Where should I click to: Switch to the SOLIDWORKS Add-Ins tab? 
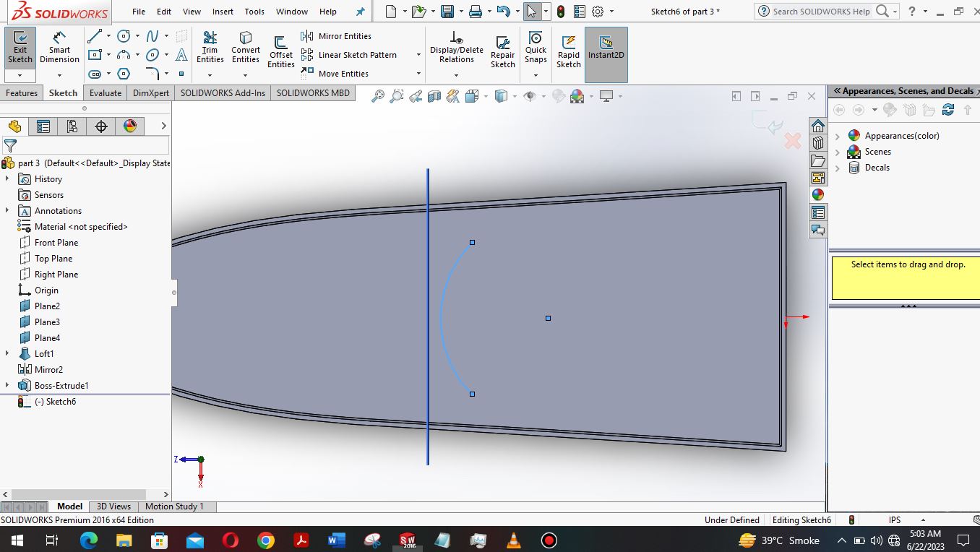click(x=223, y=93)
